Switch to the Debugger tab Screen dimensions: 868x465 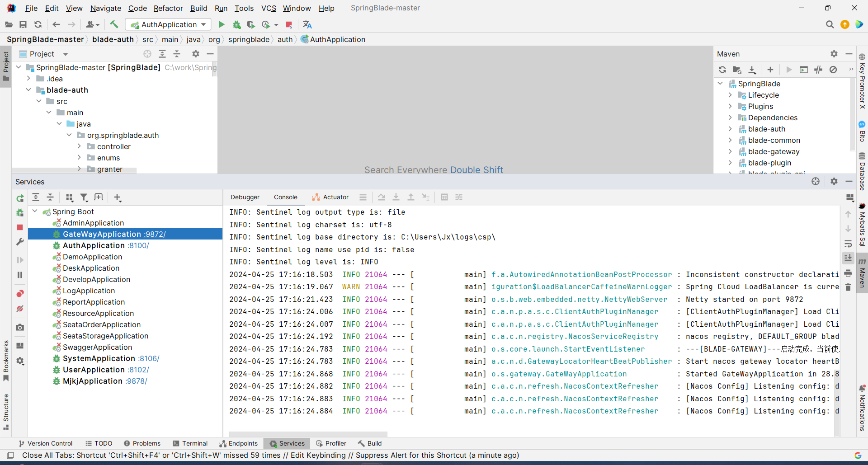(245, 197)
